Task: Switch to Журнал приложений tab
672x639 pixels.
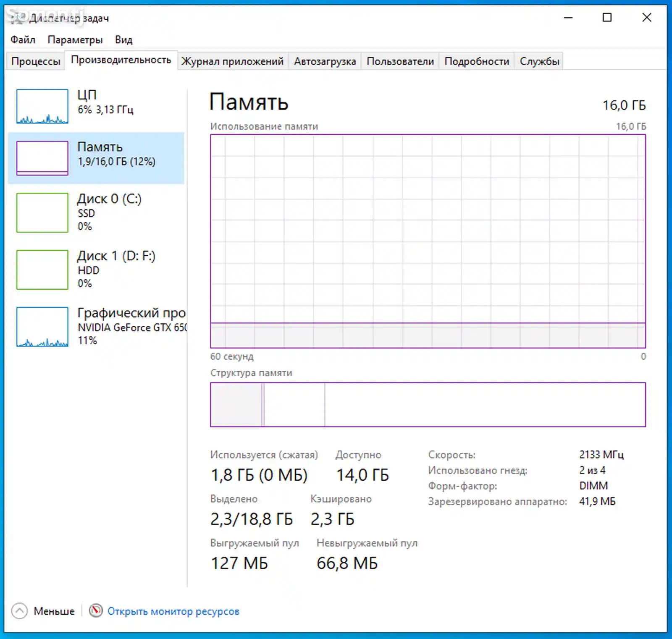Action: click(232, 61)
